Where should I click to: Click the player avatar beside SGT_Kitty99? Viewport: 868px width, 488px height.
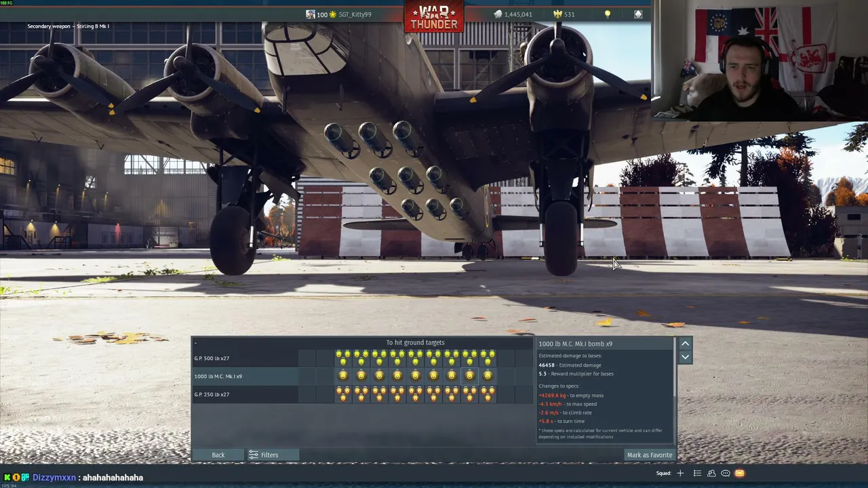click(310, 14)
